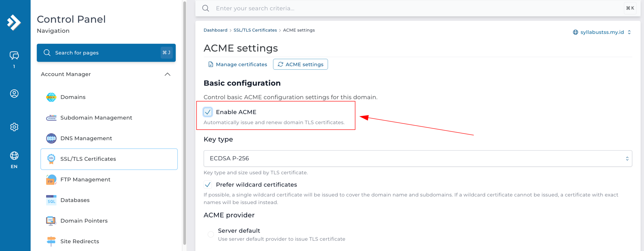Image resolution: width=644 pixels, height=251 pixels.
Task: Toggle the Enable ACME checkbox
Action: (x=208, y=112)
